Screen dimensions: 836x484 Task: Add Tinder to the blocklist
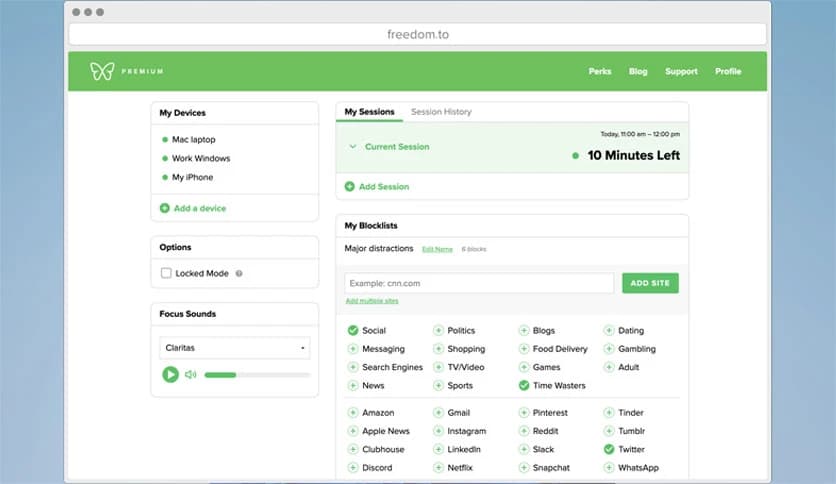tap(609, 413)
